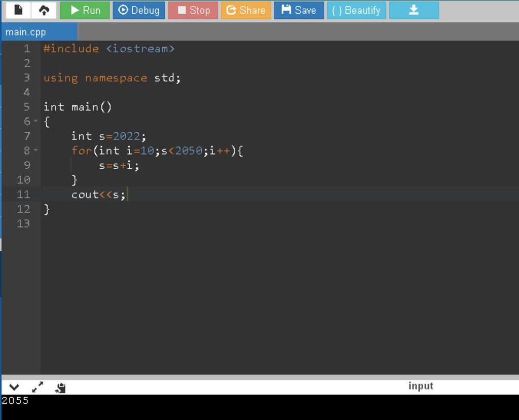Click line number 11 in the gutter
This screenshot has height=420, width=519.
point(23,195)
